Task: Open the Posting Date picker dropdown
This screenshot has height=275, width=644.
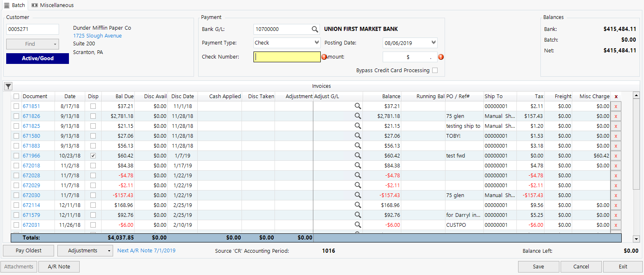Action: (433, 42)
